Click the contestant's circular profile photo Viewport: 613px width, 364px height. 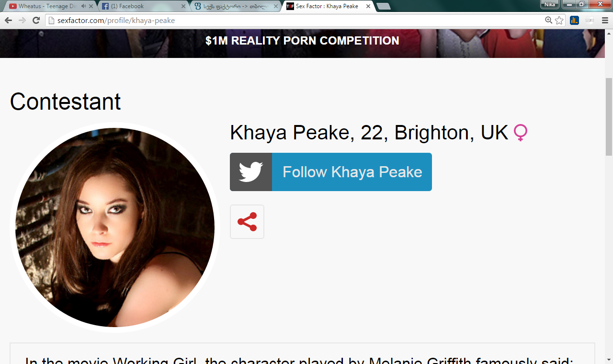(x=115, y=227)
